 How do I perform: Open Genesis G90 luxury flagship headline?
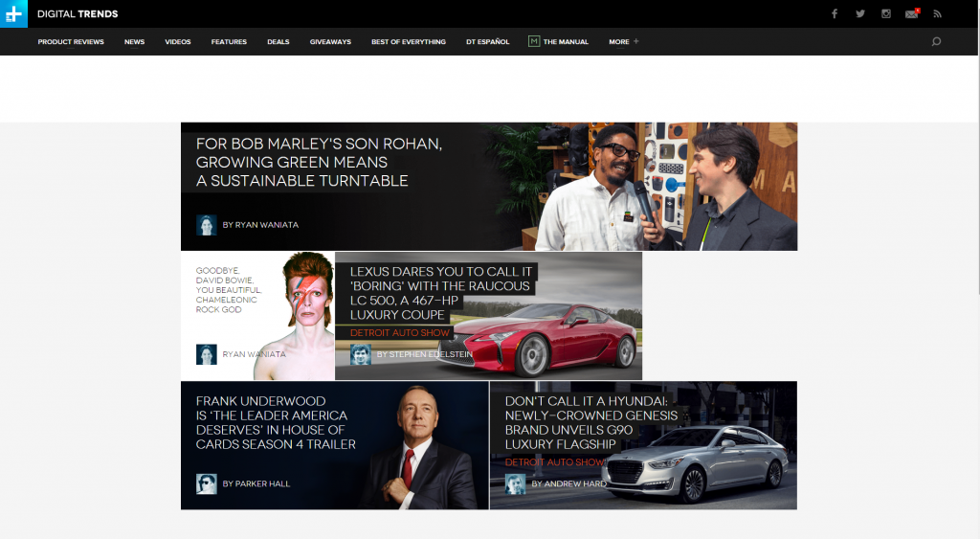591,423
